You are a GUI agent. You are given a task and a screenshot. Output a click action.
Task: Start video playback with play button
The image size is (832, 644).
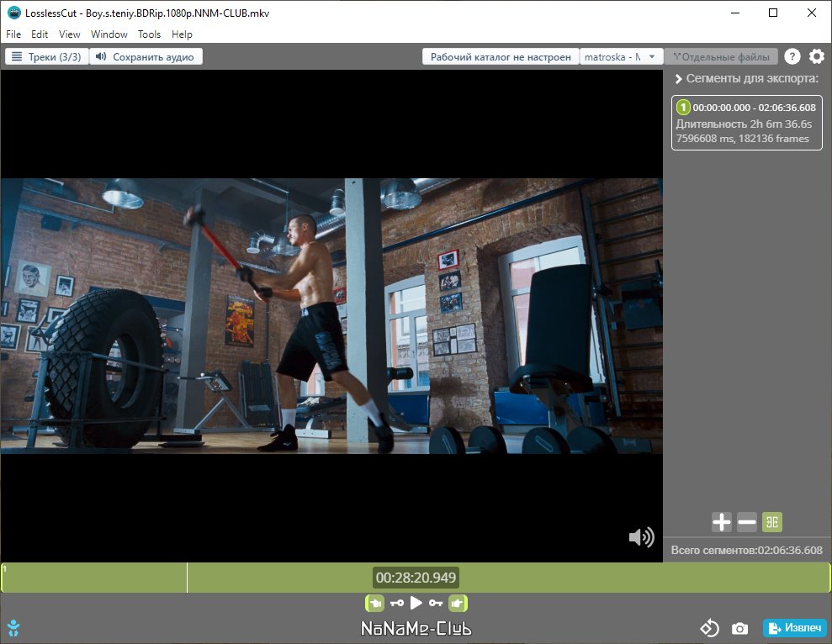tap(416, 603)
